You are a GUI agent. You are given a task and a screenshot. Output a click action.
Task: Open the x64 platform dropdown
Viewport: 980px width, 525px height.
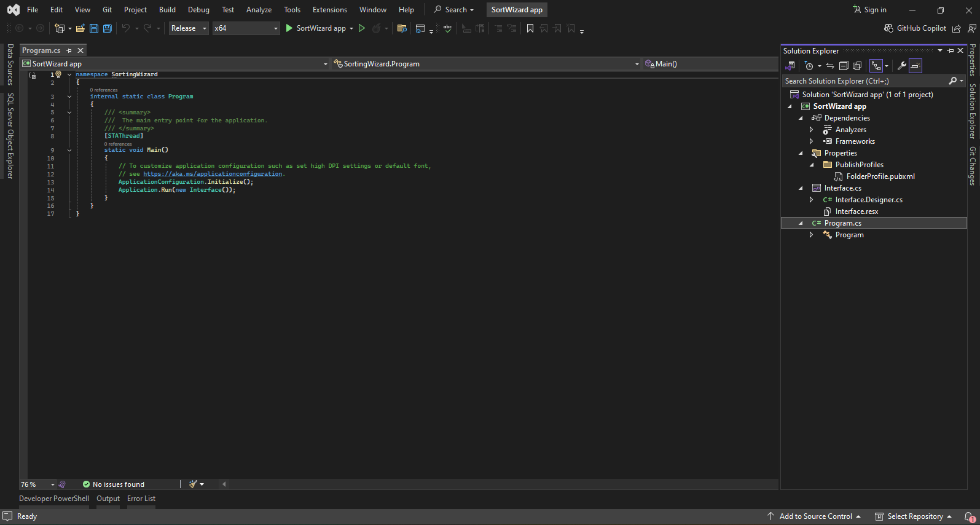246,28
